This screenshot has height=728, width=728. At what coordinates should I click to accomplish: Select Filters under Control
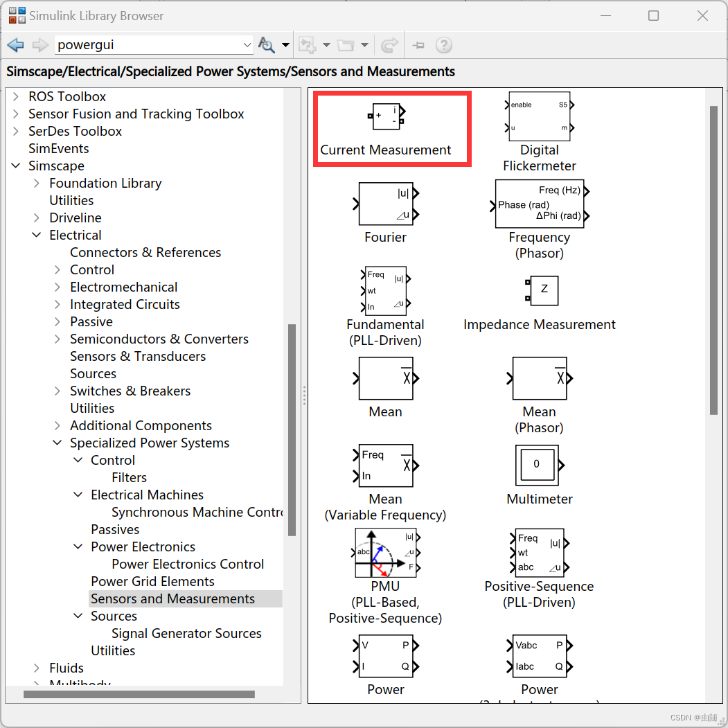[x=129, y=478]
